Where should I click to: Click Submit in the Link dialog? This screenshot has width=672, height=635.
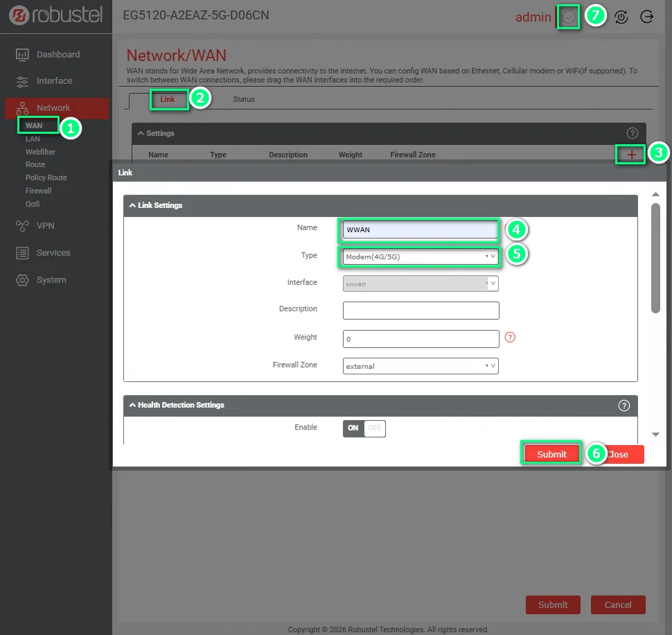(x=551, y=454)
